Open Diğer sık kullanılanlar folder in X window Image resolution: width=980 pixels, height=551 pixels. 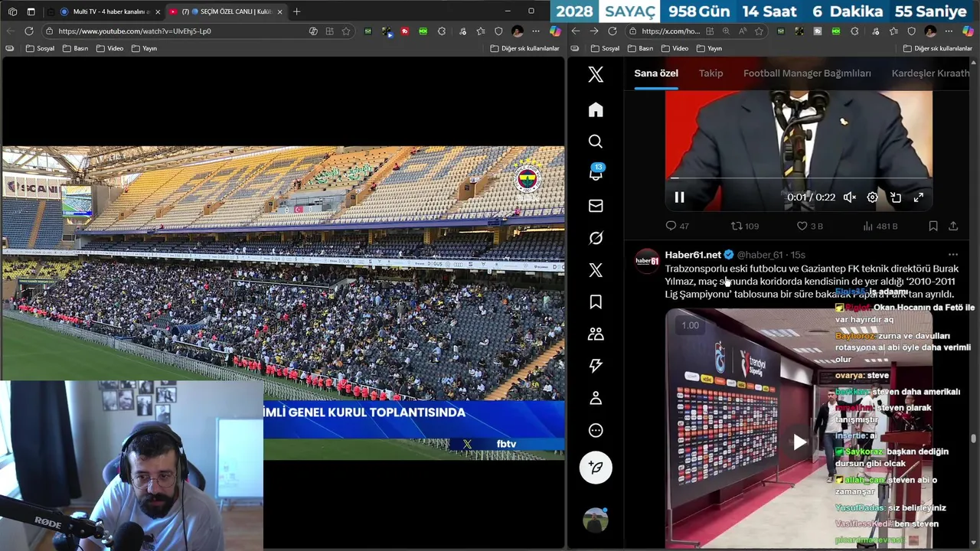tap(938, 48)
